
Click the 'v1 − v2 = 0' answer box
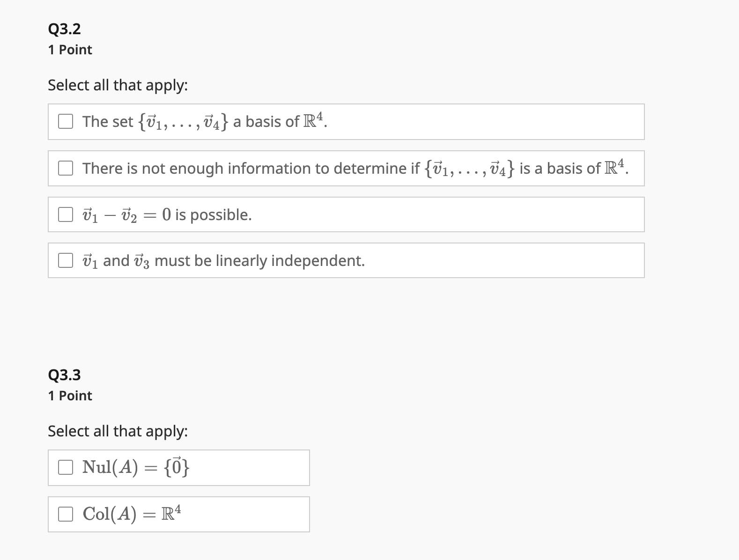tap(328, 214)
